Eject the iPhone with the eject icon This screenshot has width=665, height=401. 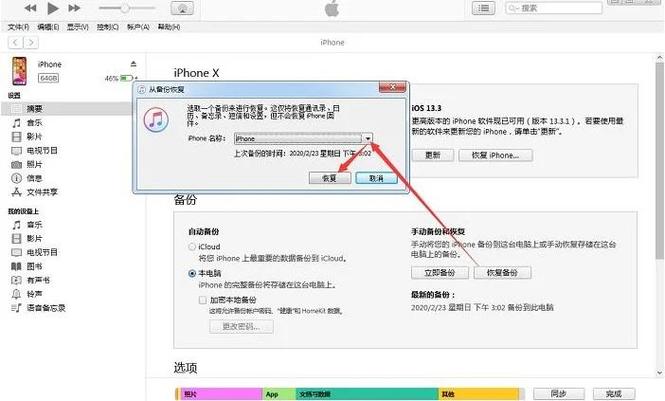point(134,64)
